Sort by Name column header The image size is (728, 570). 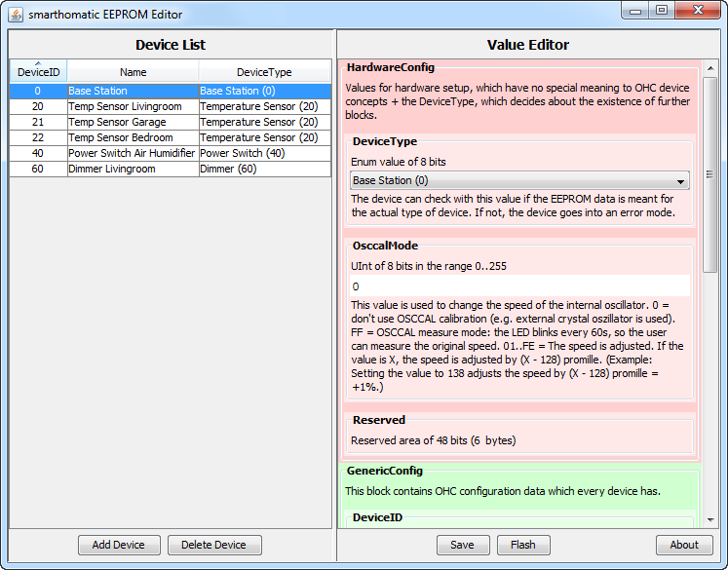click(x=133, y=72)
